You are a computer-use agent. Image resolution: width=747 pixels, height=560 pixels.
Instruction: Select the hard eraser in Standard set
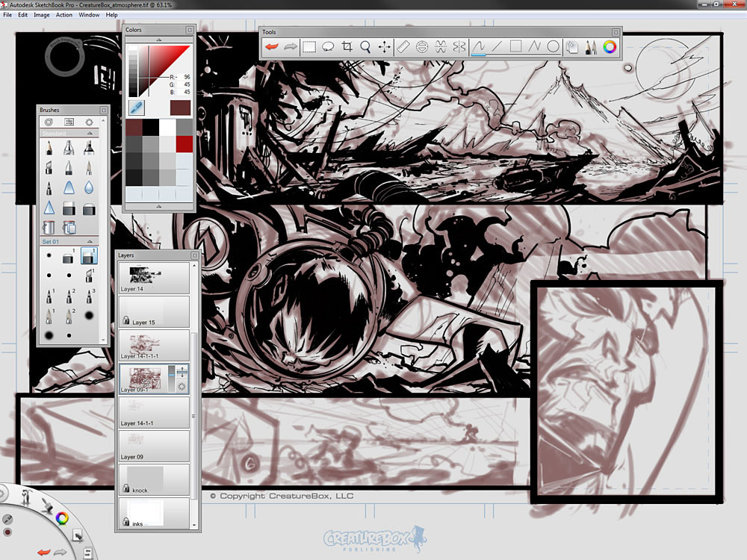click(69, 208)
